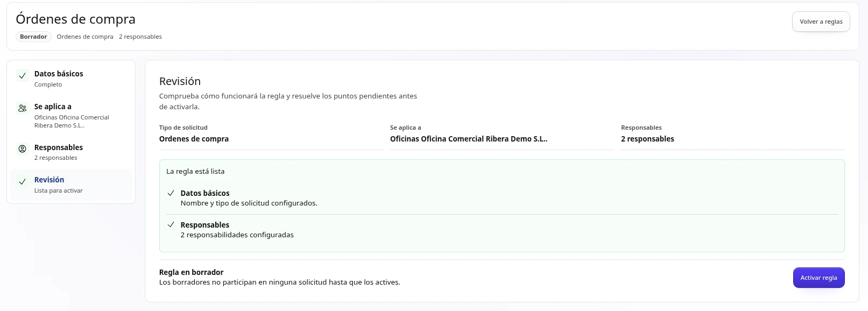The height and width of the screenshot is (311, 868).
Task: Click the checkmark beside Responsables summary
Action: pyautogui.click(x=171, y=225)
